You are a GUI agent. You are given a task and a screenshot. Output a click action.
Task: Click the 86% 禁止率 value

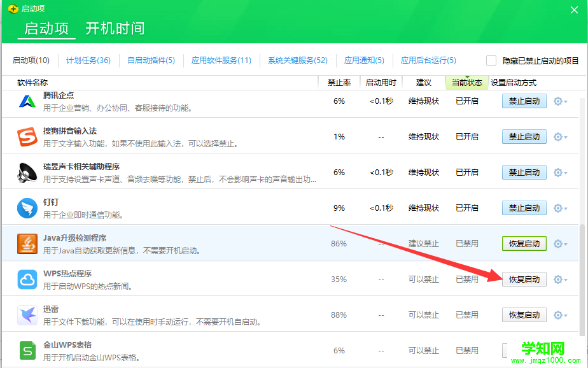(x=339, y=244)
